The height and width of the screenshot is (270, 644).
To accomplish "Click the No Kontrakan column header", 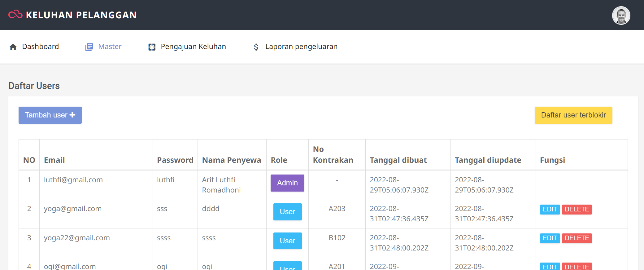I will tap(333, 154).
